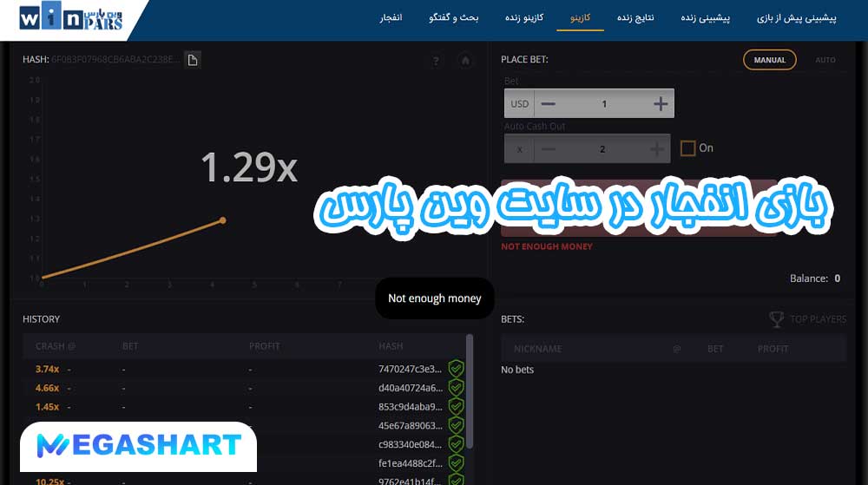Enable the auto cash out On checkbox
The height and width of the screenshot is (485, 868).
pos(687,148)
